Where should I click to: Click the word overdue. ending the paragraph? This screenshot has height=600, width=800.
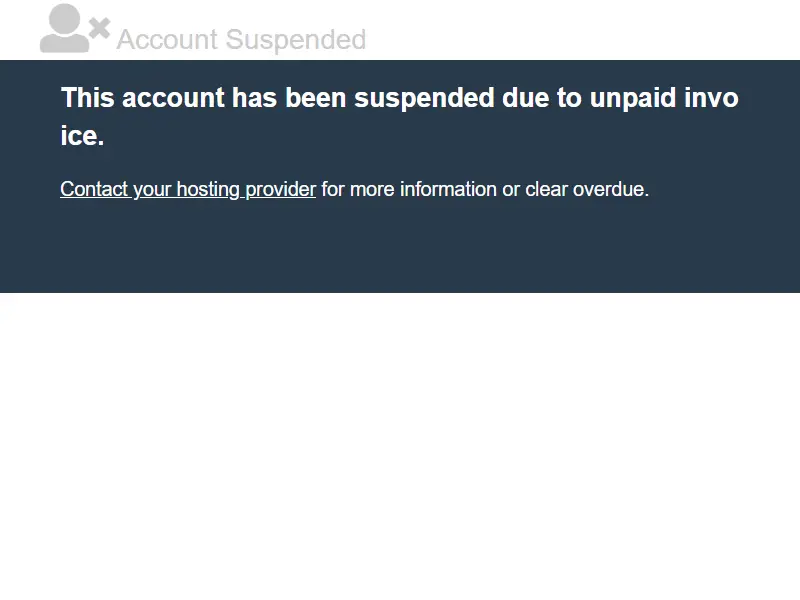[611, 189]
